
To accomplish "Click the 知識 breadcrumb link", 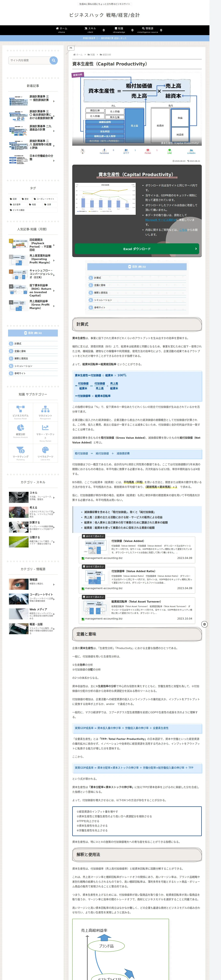I will [x=92, y=55].
